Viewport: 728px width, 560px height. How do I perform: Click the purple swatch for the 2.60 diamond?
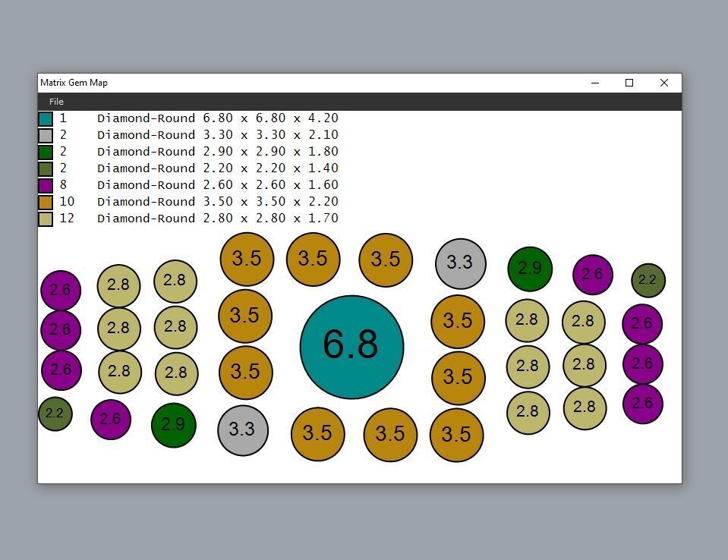46,186
